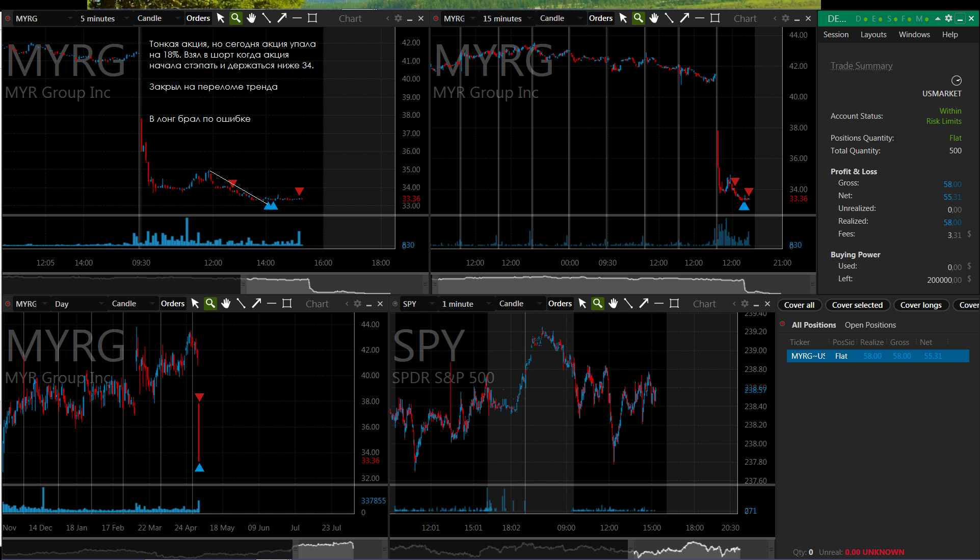
Task: Toggle Orders display in MYRG Day chart
Action: (173, 304)
